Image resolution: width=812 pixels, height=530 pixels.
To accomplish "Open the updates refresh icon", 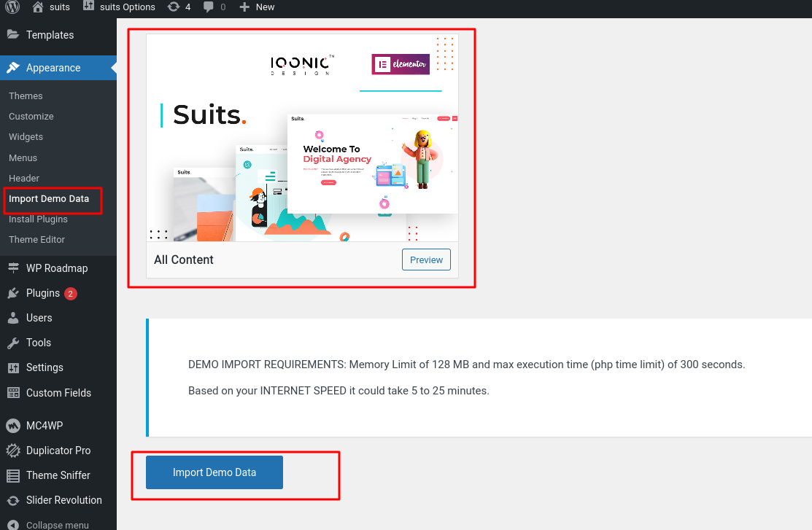I will (x=174, y=7).
